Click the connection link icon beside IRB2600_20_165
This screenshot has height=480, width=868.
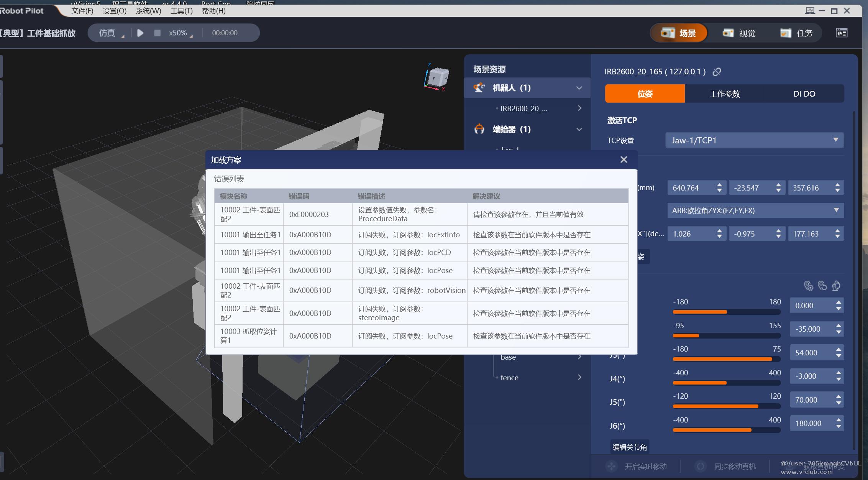[x=717, y=72]
